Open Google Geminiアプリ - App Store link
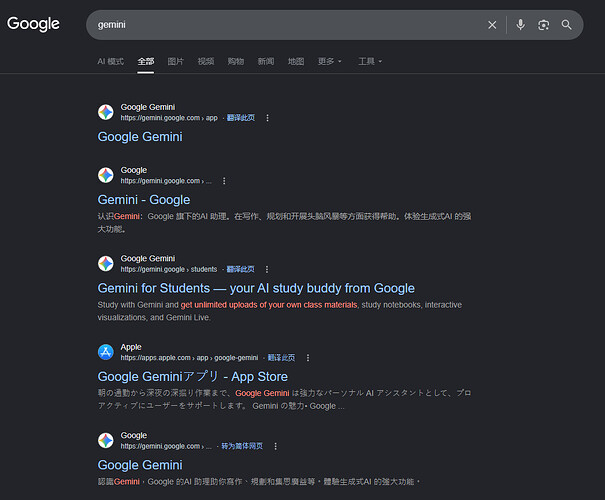The height and width of the screenshot is (500, 605). 193,377
